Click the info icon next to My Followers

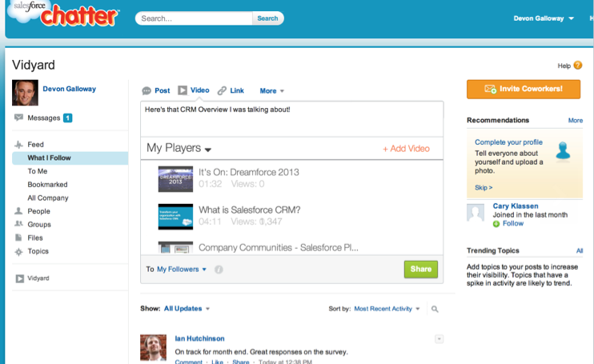tap(219, 270)
